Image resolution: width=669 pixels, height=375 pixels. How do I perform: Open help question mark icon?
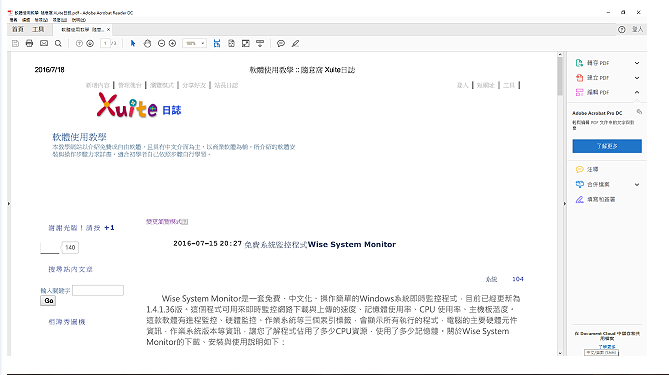click(x=622, y=29)
